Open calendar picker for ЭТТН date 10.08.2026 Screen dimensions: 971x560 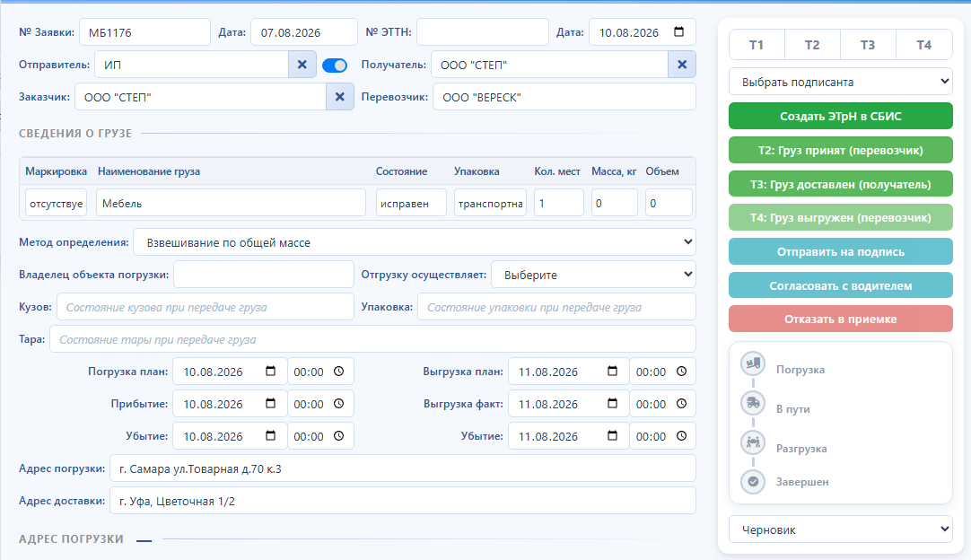click(x=678, y=31)
